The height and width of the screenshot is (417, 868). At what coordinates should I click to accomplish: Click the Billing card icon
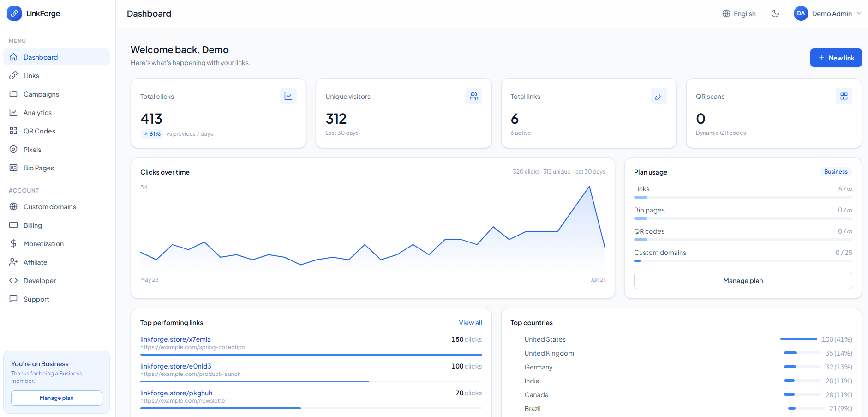coord(13,225)
